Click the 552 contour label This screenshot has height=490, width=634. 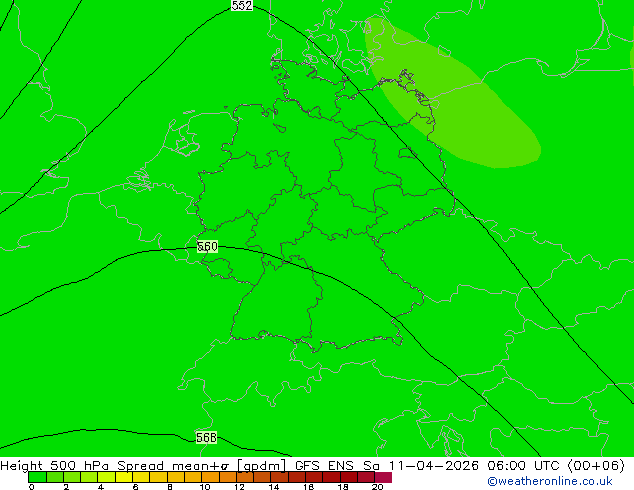click(x=242, y=5)
